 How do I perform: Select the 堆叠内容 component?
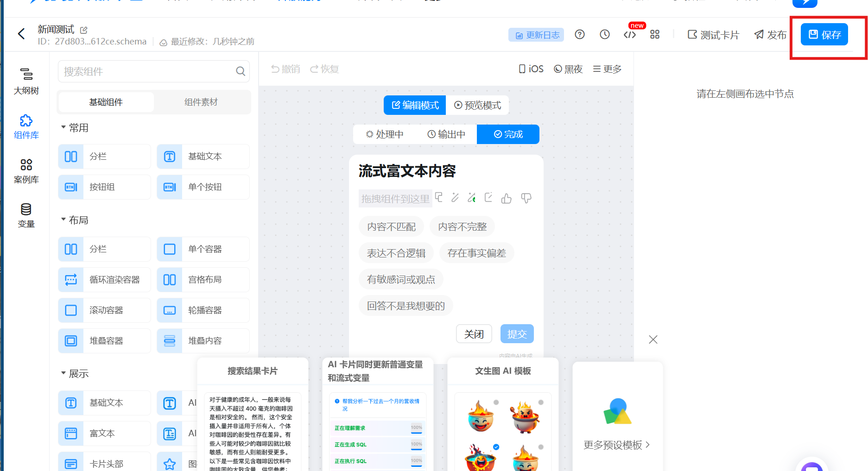click(203, 341)
